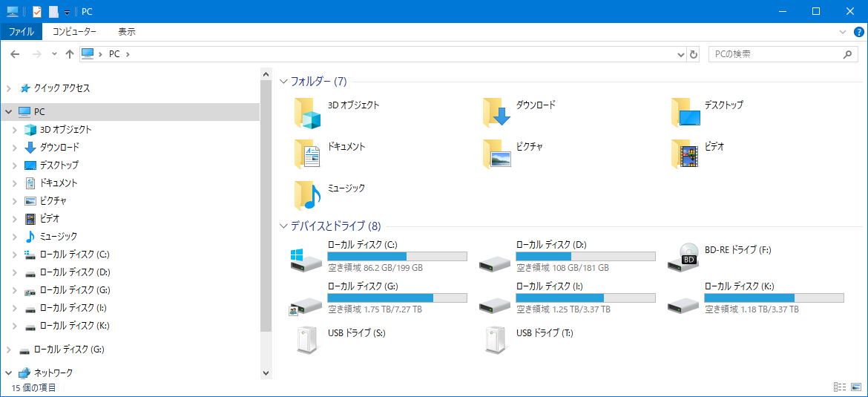Click the Help question mark icon
The height and width of the screenshot is (397, 868).
[x=859, y=32]
